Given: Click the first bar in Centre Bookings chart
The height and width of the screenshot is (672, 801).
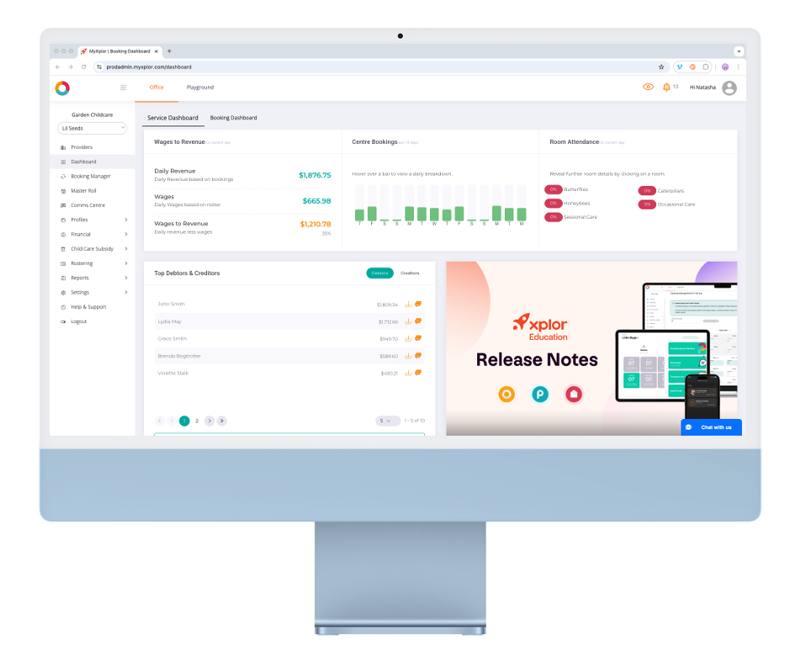Looking at the screenshot, I should coord(359,215).
